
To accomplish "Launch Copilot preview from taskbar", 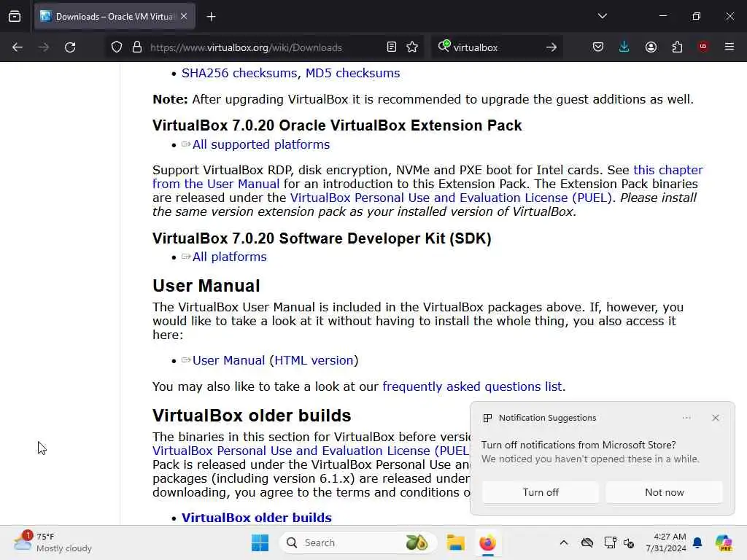I will [x=724, y=542].
